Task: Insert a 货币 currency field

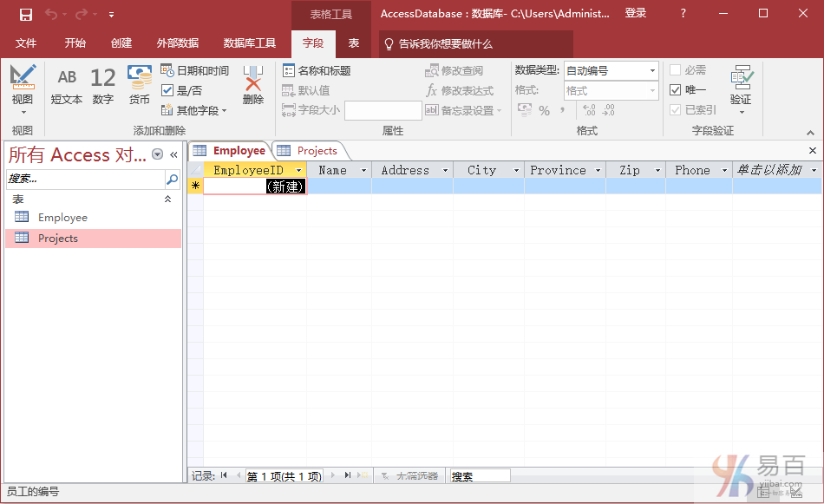Action: click(140, 85)
